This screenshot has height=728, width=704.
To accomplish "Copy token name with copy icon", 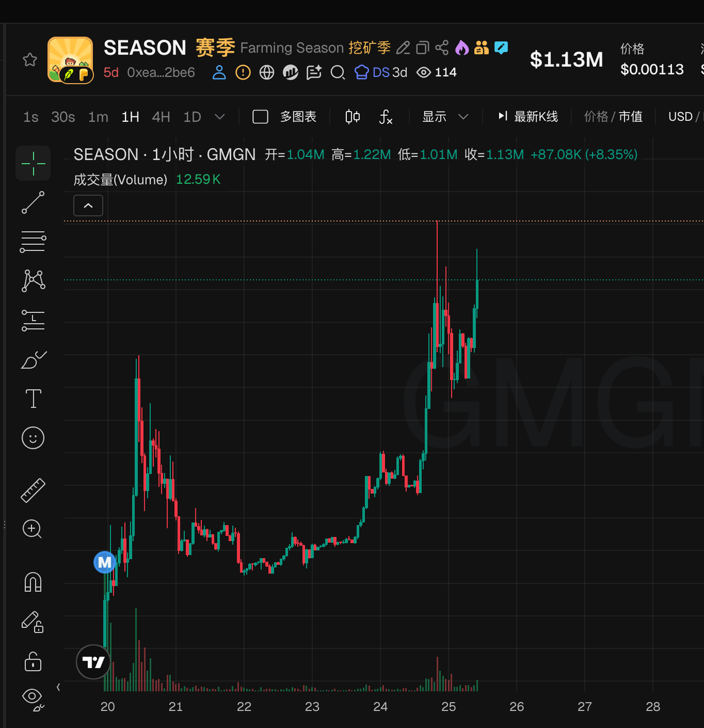I will 423,48.
